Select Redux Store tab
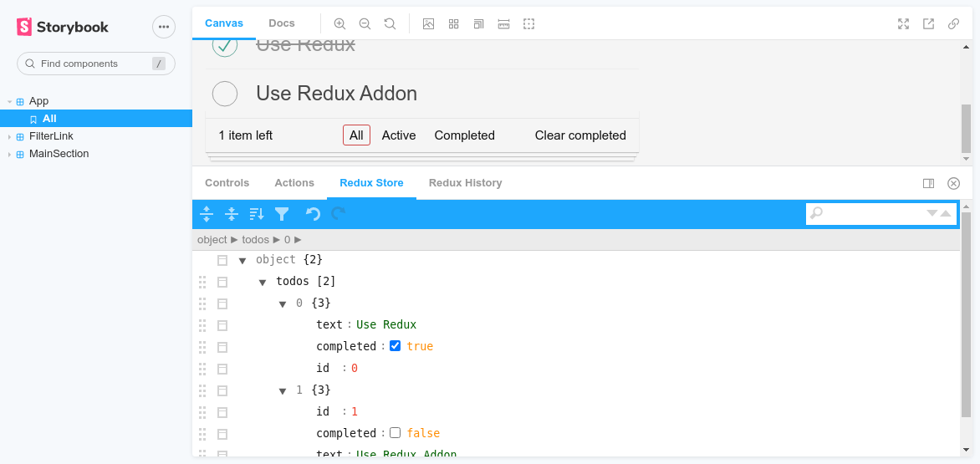 [x=372, y=183]
